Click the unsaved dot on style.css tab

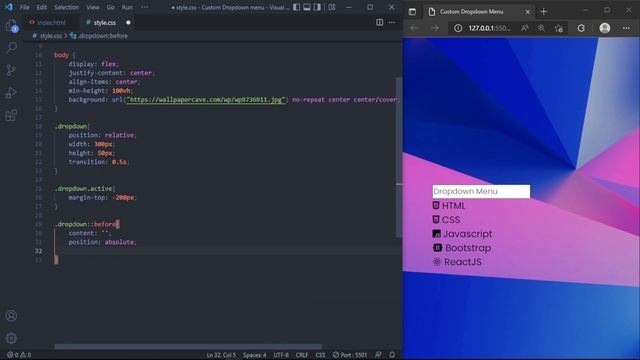coord(128,22)
